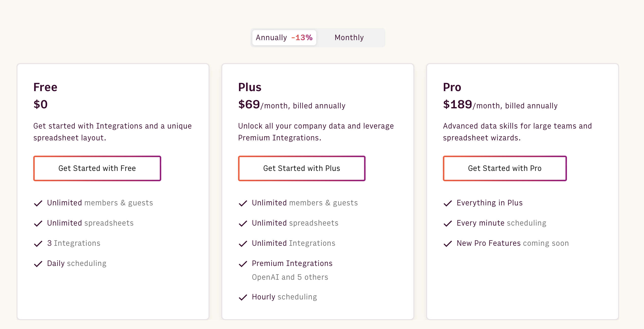Click the -13% discount badge

(x=302, y=38)
